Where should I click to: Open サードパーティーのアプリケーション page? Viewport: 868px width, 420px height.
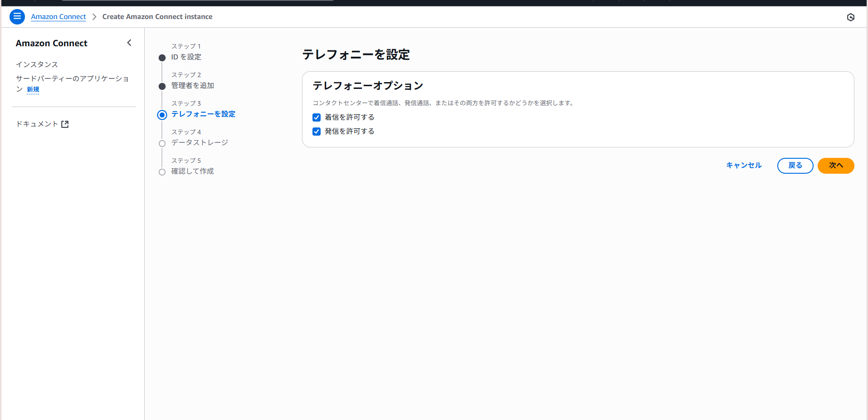coord(72,78)
